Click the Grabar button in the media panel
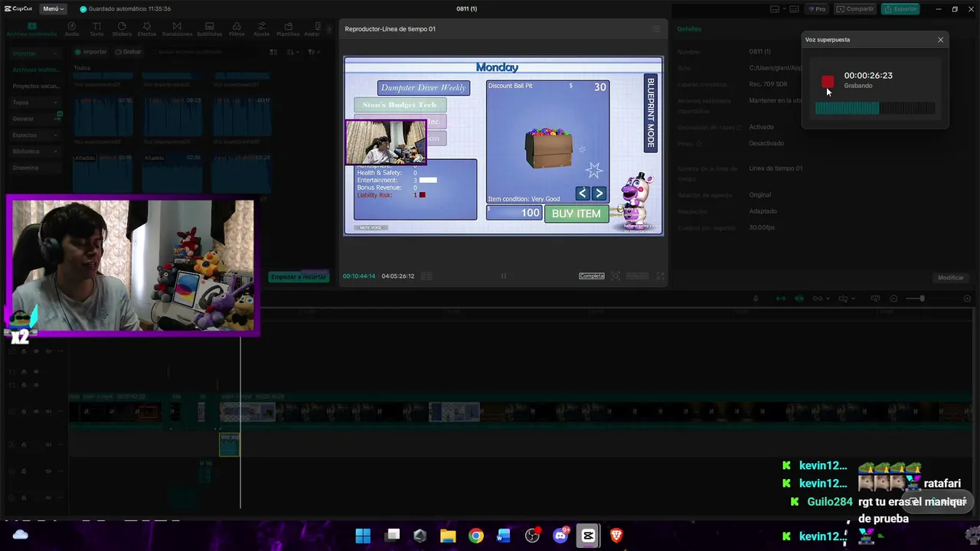Viewport: 980px width, 551px height. [x=128, y=52]
